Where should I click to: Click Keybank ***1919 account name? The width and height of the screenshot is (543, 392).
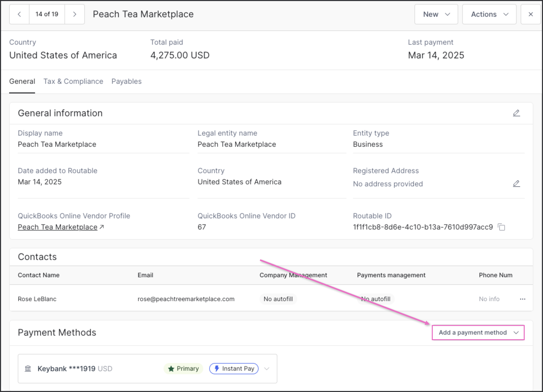click(x=66, y=369)
